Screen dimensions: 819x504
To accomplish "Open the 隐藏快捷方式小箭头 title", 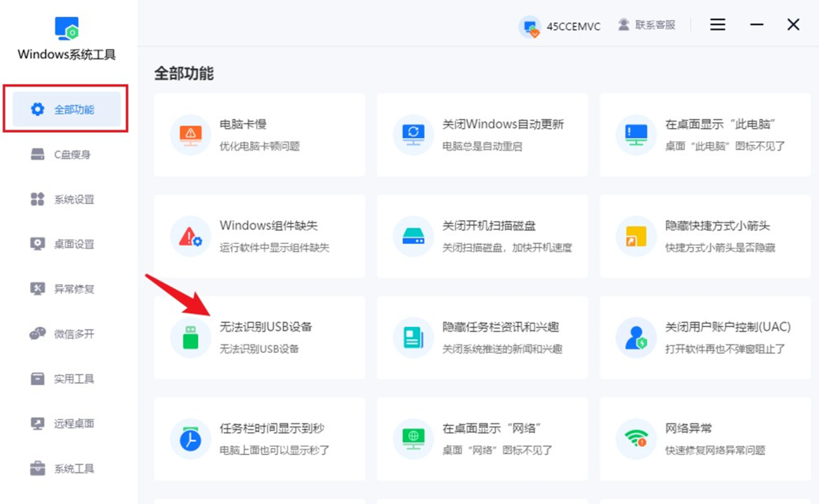I will click(718, 226).
